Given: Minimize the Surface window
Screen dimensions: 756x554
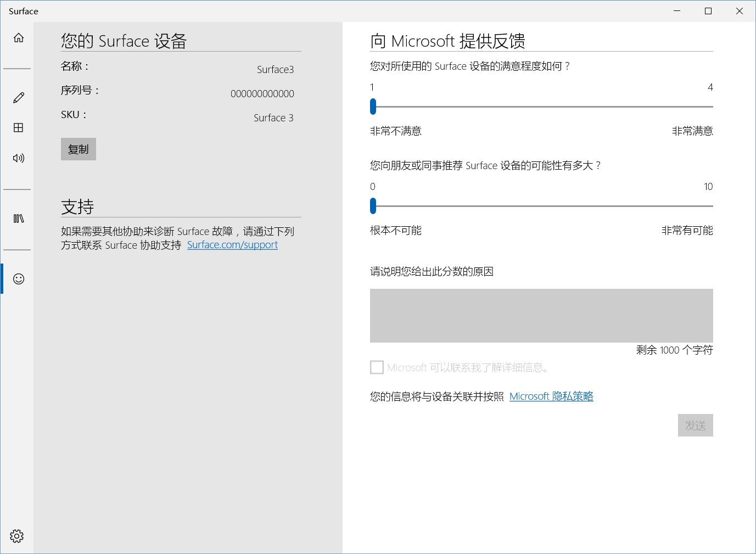Looking at the screenshot, I should pyautogui.click(x=677, y=11).
